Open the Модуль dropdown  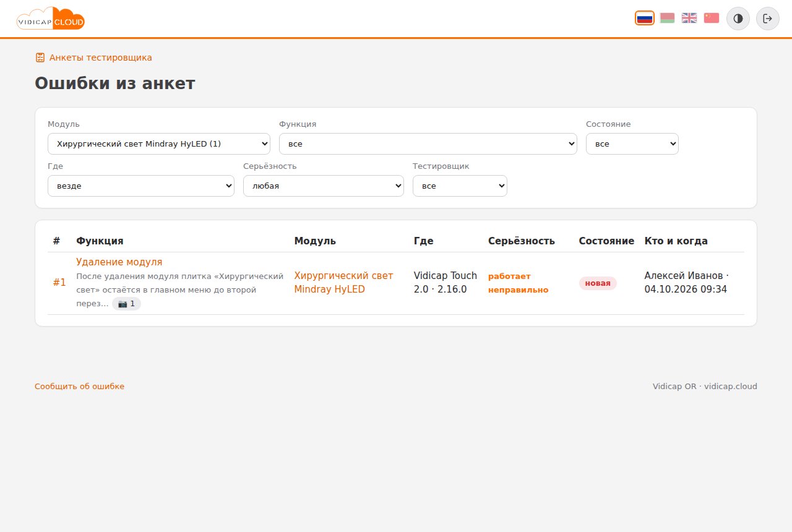click(x=159, y=144)
